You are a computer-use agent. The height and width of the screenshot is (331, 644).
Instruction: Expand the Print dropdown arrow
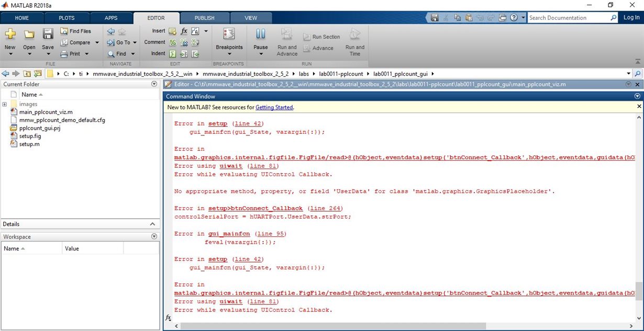[x=87, y=54]
